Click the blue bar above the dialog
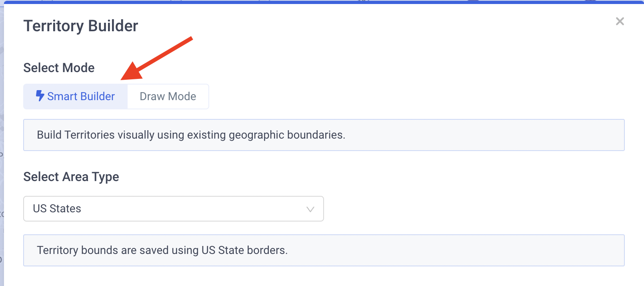644x286 pixels. 322,2
